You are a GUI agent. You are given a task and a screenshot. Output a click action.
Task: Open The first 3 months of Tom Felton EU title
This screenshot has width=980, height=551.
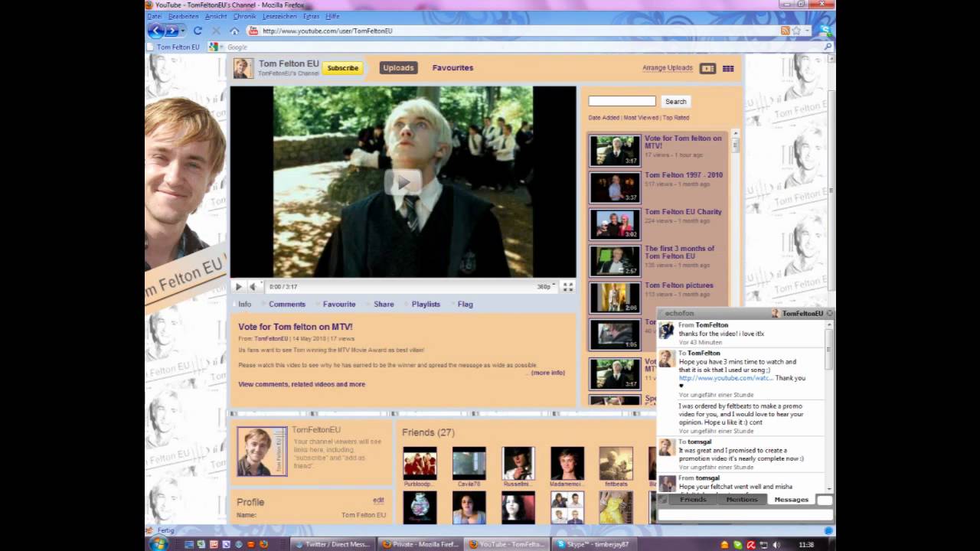[679, 253]
